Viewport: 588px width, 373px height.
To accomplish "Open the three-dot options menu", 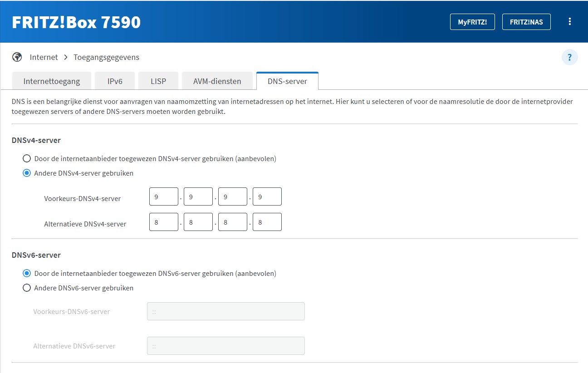I will coord(570,22).
